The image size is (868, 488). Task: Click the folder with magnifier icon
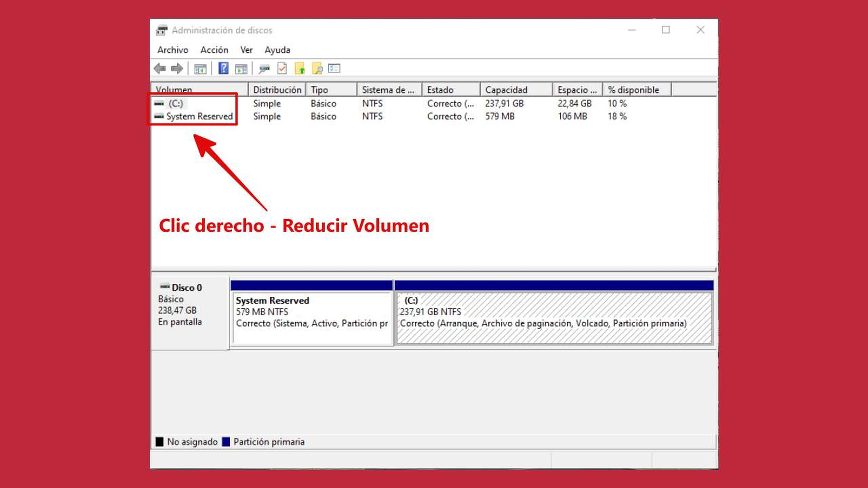[317, 68]
